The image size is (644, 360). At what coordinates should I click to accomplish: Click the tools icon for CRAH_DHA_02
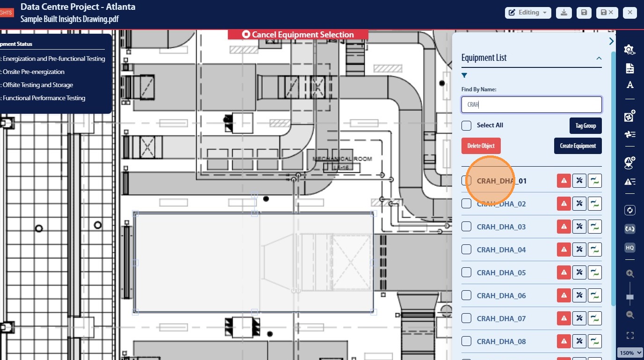[579, 204]
